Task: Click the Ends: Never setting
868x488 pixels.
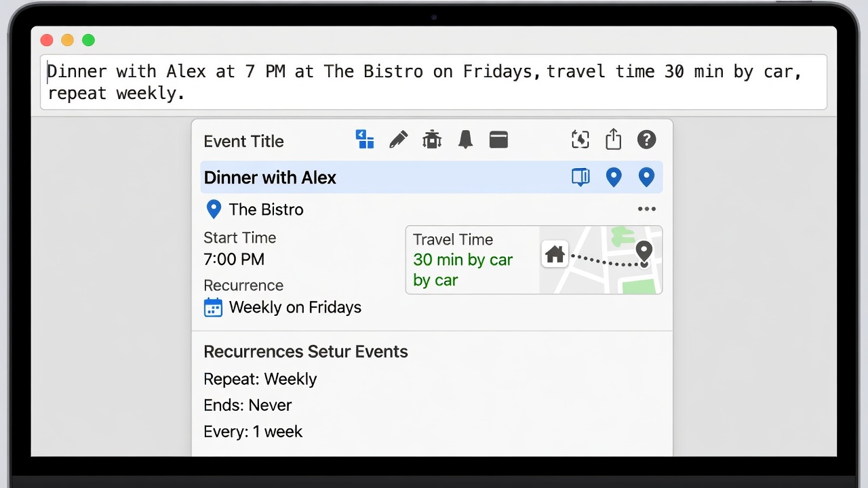Action: [x=248, y=405]
